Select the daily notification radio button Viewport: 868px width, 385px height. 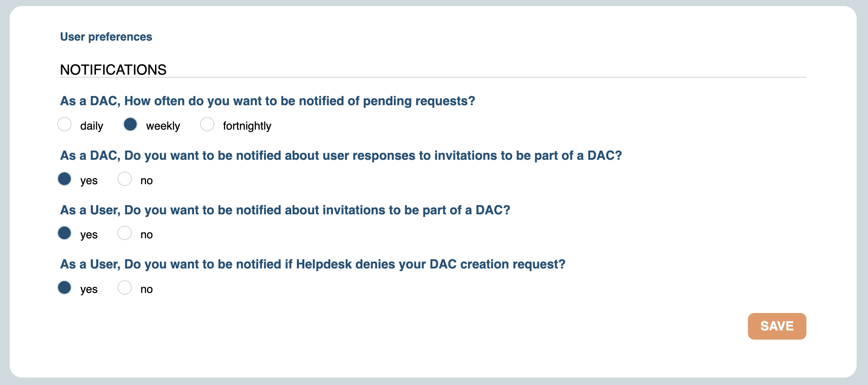pos(65,124)
